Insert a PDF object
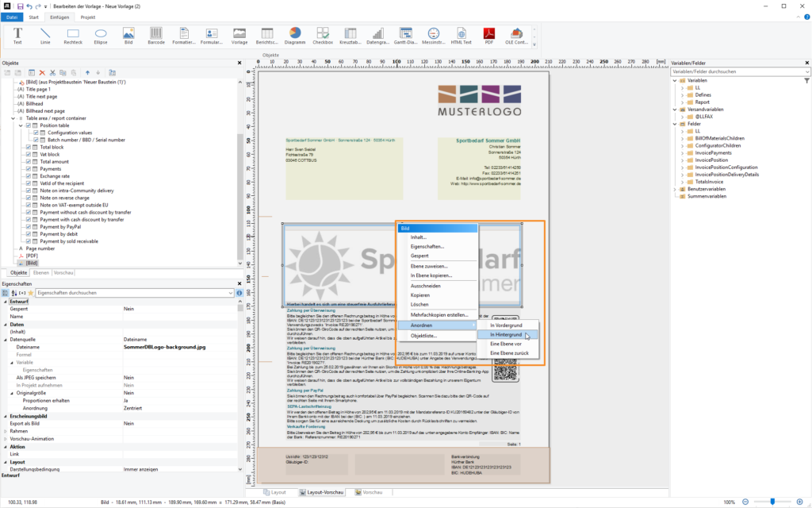The height and width of the screenshot is (508, 812). [x=489, y=35]
